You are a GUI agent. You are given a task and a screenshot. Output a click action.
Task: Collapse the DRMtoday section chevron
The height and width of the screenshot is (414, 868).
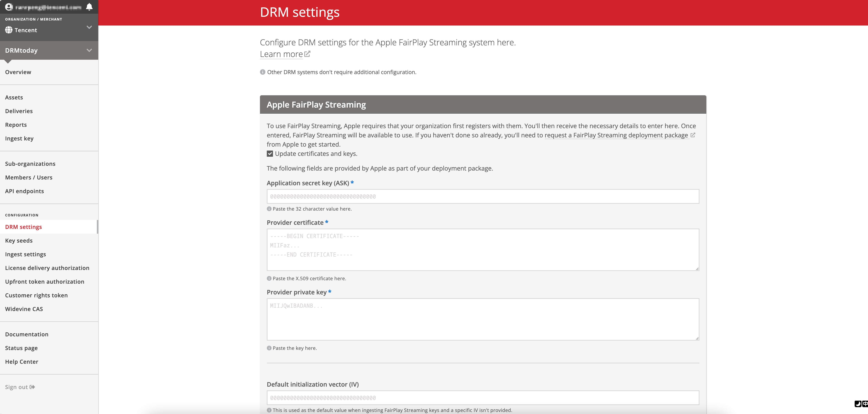(89, 50)
